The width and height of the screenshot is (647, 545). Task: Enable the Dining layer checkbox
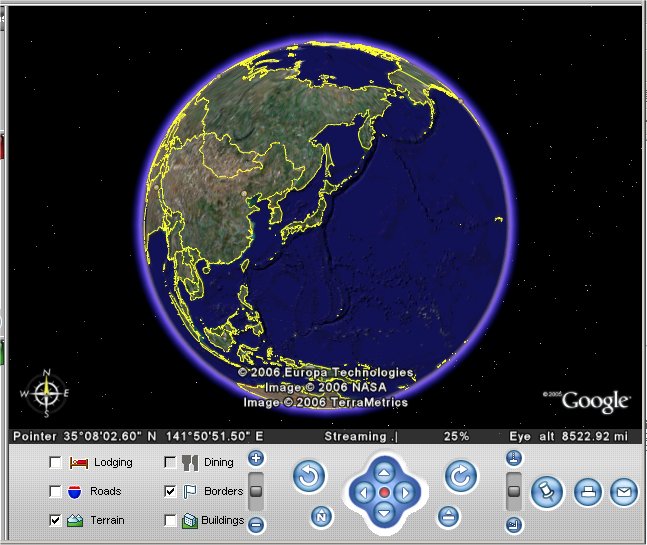[x=170, y=463]
